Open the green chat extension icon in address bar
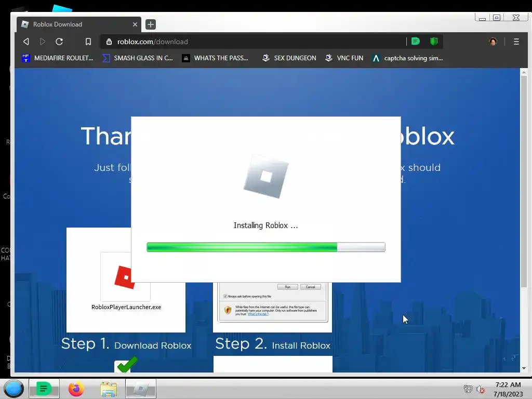 pos(415,42)
